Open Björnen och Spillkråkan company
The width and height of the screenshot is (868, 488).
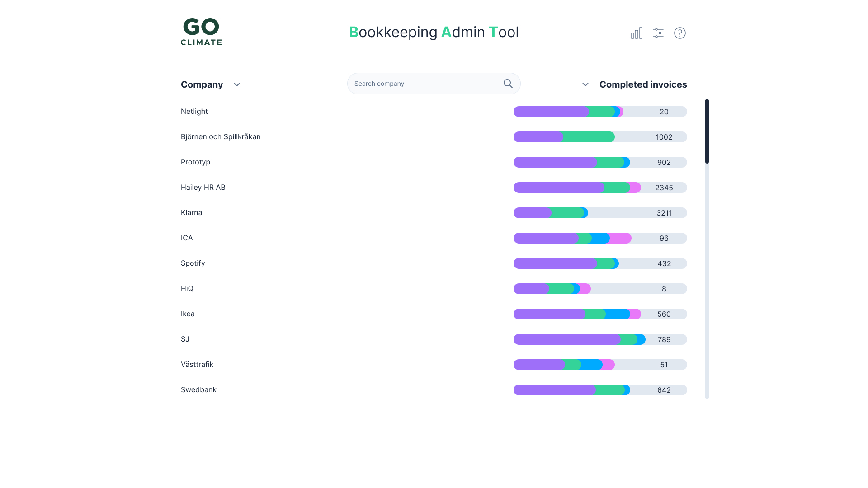[221, 136]
